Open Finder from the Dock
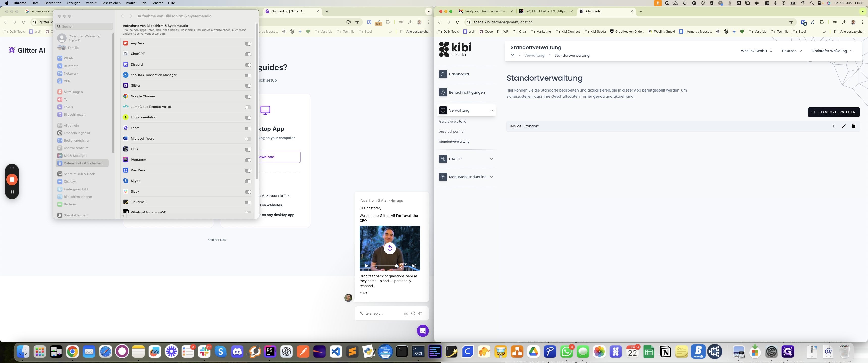Viewport: 868px width, 363px height. pos(23,352)
